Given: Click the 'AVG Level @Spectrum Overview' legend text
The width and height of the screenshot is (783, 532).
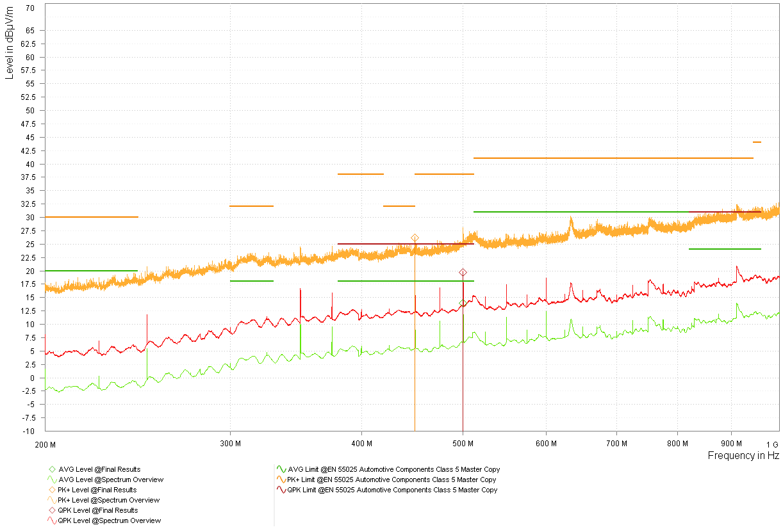Looking at the screenshot, I should click(110, 480).
